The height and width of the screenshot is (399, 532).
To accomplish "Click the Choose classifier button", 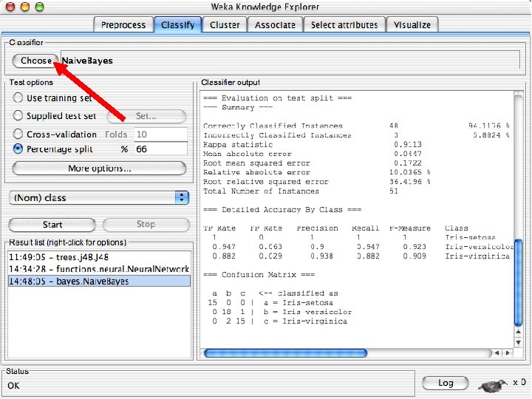I will click(35, 61).
